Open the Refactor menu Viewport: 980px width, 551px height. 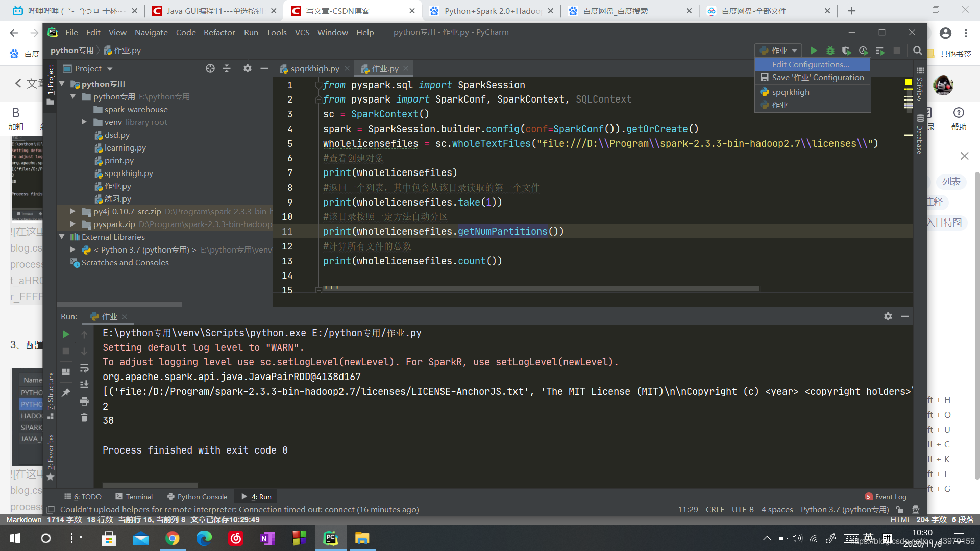pos(219,32)
